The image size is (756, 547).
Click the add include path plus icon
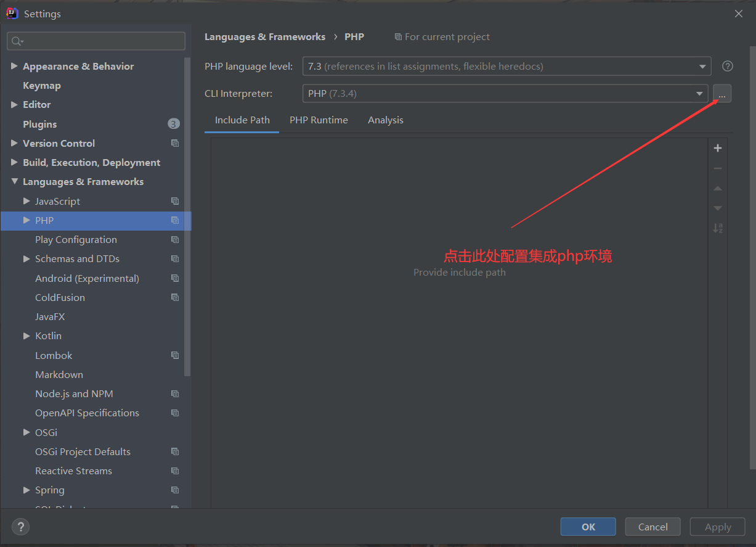coord(717,148)
